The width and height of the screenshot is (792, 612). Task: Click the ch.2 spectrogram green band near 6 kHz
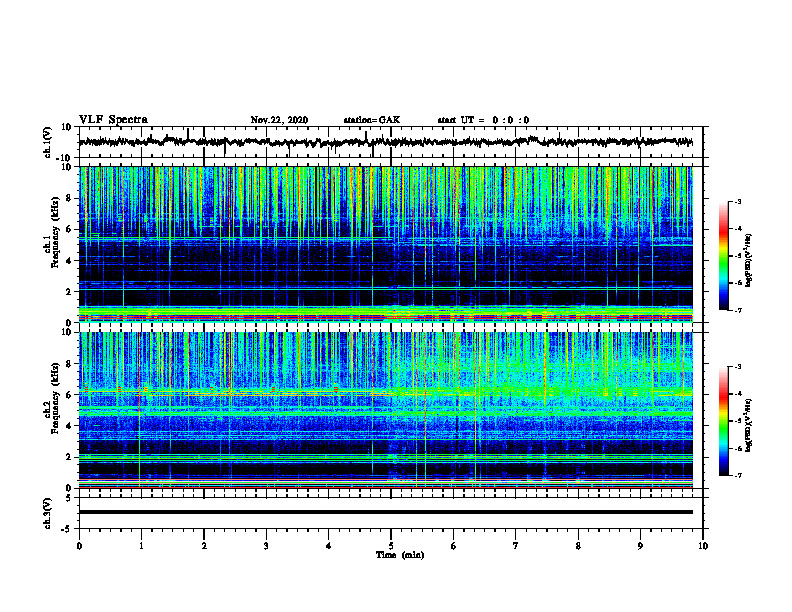tap(386, 391)
